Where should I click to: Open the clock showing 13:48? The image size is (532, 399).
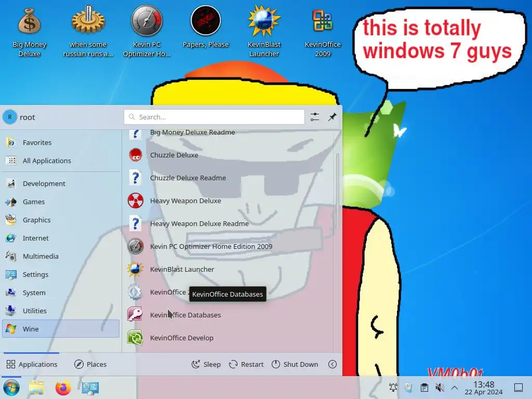(484, 388)
